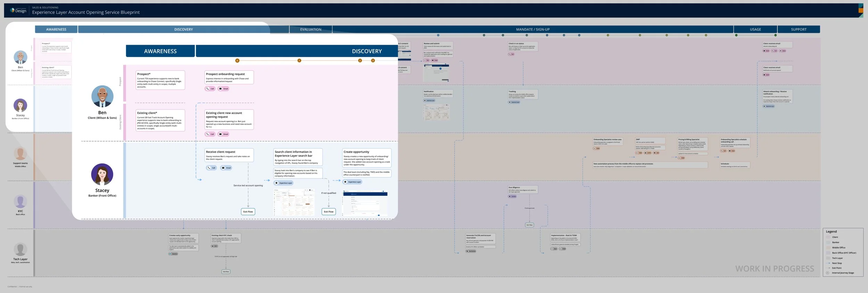The image size is (868, 293).
Task: Select the small AWARENESS phase header
Action: coord(56,29)
